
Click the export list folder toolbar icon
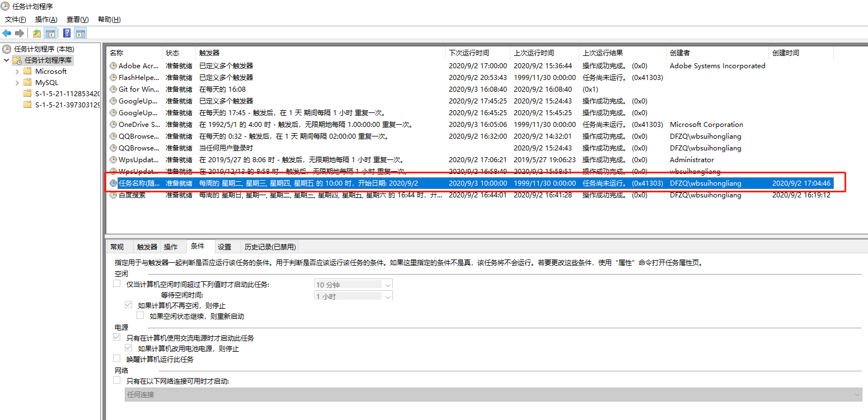click(36, 33)
